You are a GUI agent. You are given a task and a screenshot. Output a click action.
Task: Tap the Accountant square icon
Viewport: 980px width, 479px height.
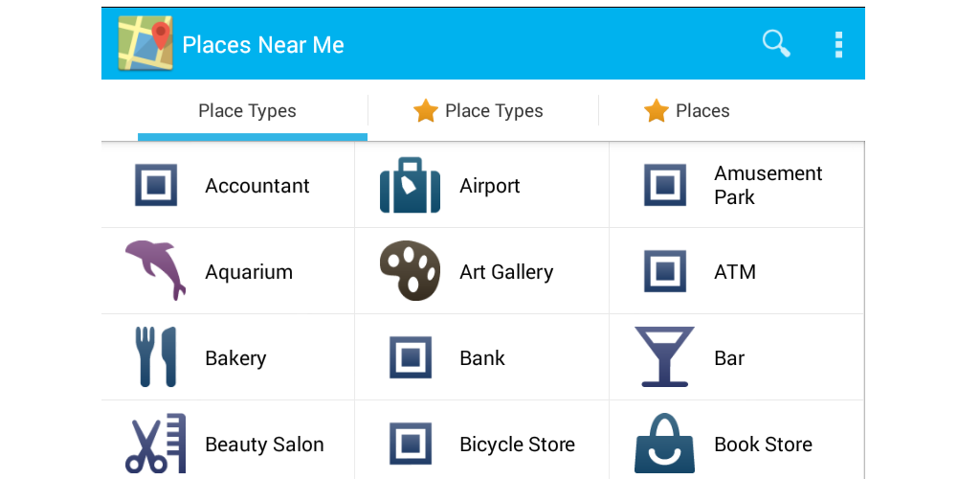point(155,185)
